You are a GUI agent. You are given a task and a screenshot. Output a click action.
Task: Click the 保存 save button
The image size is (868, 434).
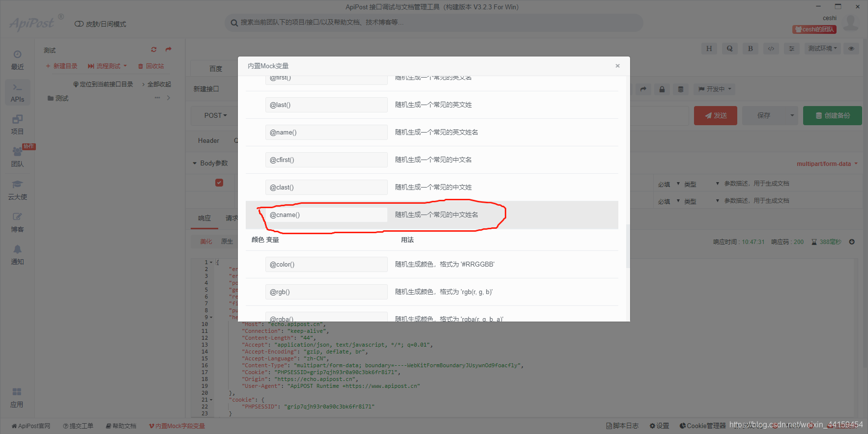(764, 115)
